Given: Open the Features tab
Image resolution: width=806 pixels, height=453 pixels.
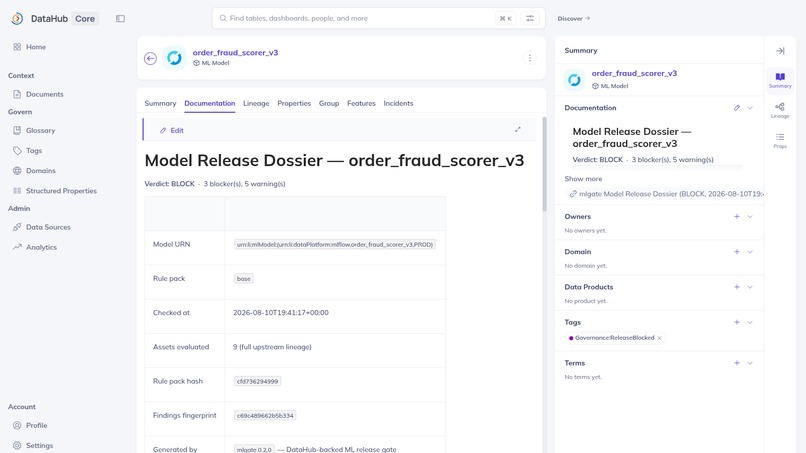Looking at the screenshot, I should click(361, 103).
